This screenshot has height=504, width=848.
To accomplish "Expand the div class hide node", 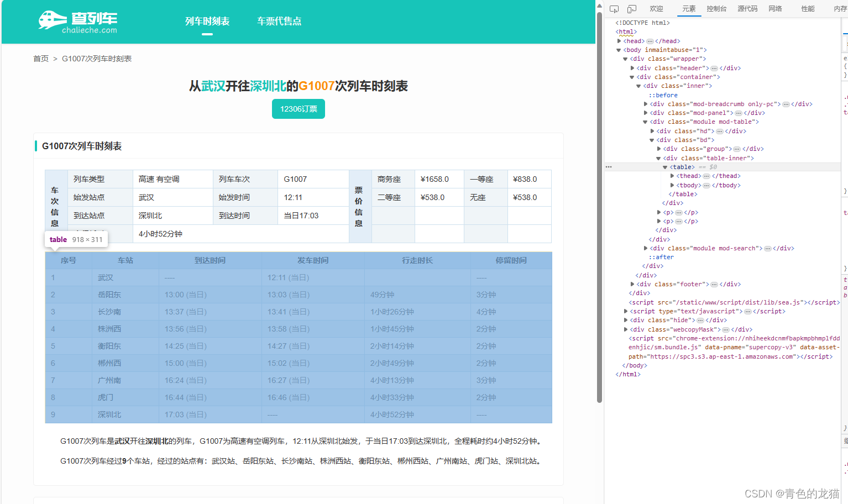I will 626,320.
